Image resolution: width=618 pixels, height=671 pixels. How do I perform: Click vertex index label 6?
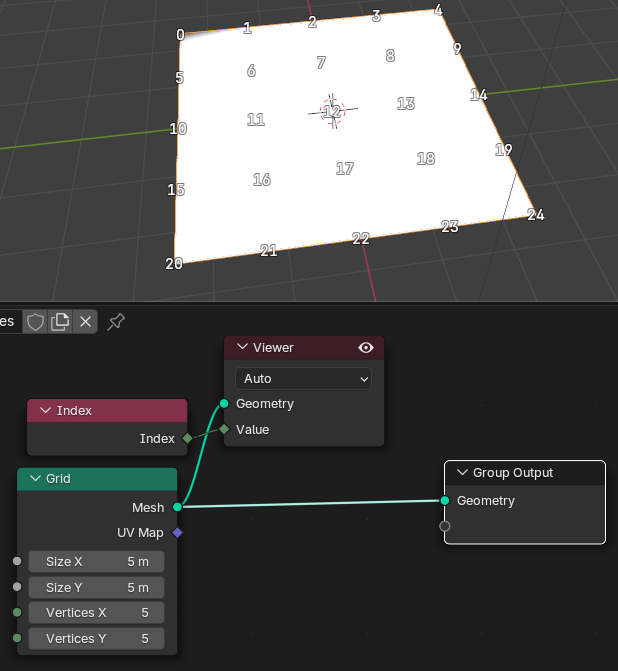pyautogui.click(x=251, y=70)
